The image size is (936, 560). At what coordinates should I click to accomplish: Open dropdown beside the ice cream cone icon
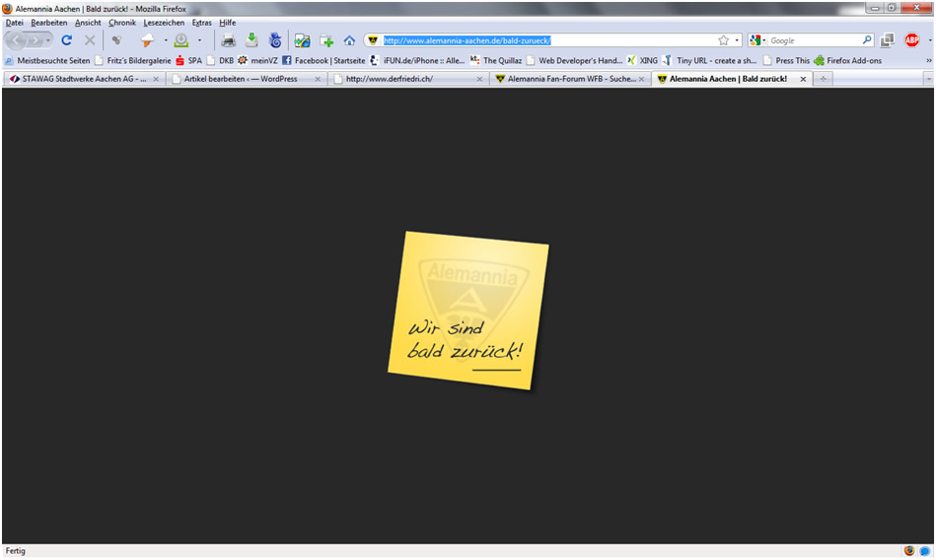pyautogui.click(x=166, y=40)
